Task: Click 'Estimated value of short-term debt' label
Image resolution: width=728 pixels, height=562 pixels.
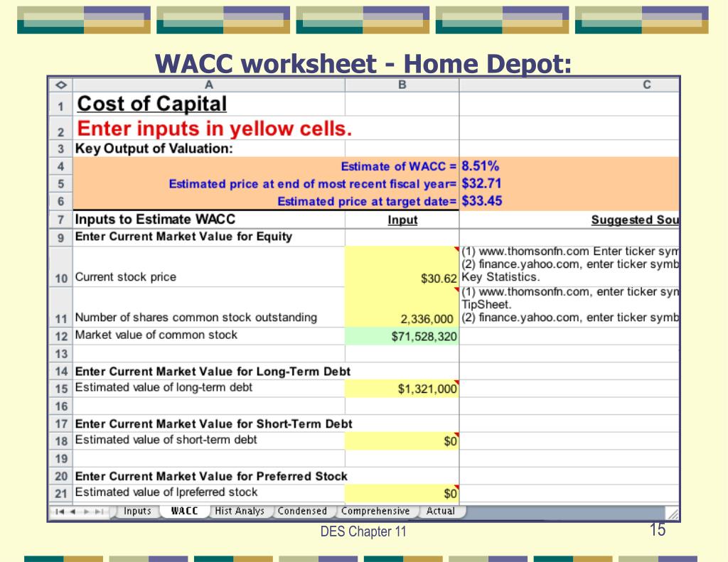Action: [166, 440]
